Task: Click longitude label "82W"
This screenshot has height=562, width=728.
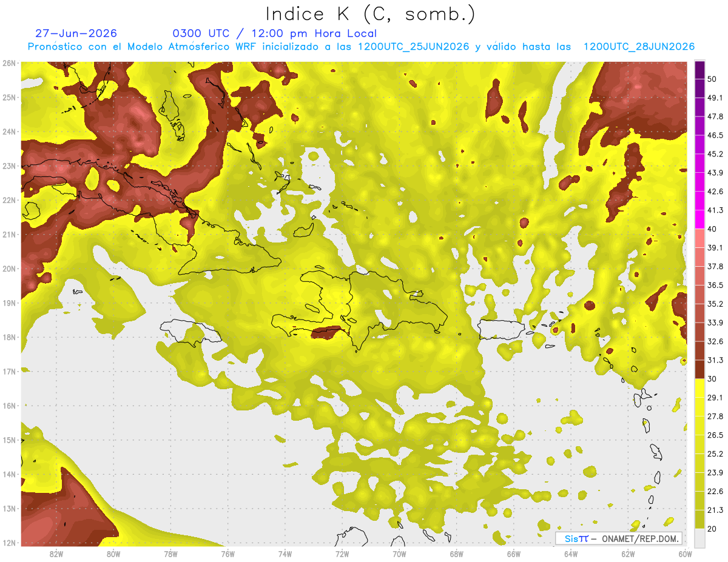Action: click(56, 554)
